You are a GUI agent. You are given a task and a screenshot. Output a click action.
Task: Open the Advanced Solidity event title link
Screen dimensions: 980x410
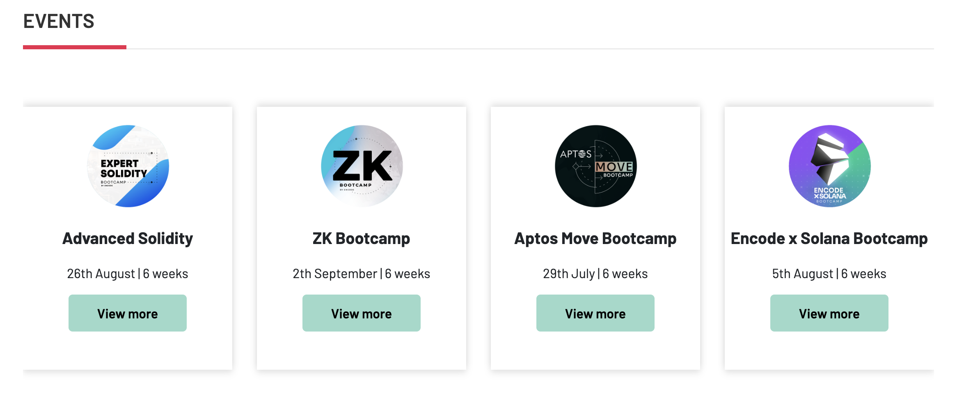tap(128, 238)
